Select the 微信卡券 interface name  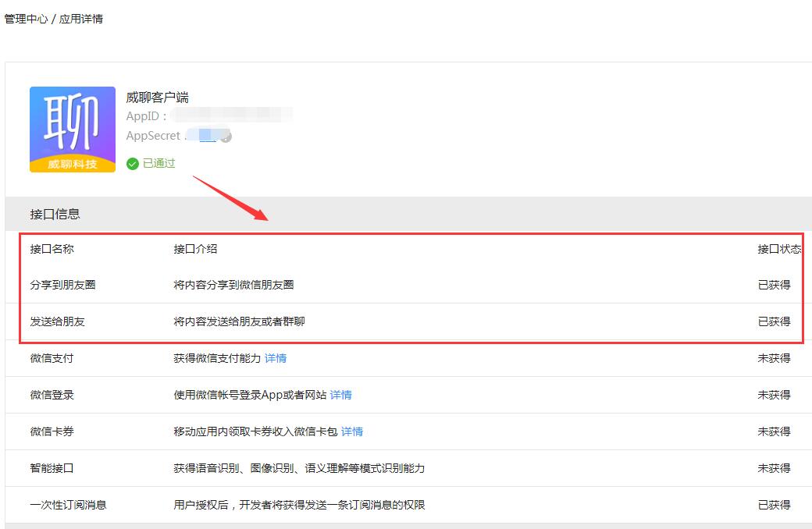click(x=52, y=431)
